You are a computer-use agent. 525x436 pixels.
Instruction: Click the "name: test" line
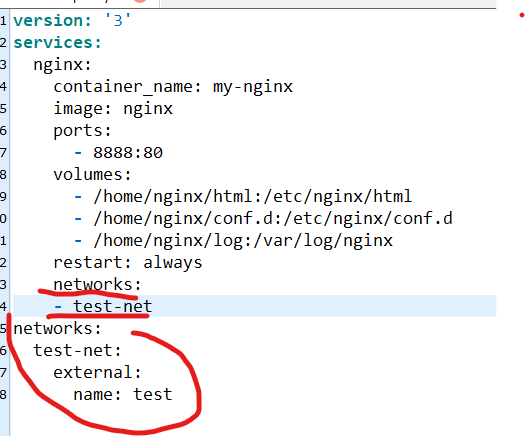pos(123,394)
